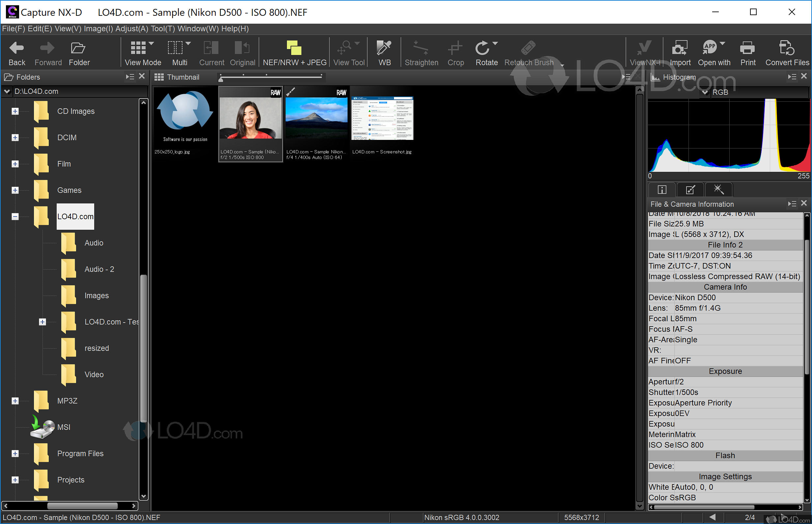Click the Back navigation button

[x=16, y=51]
